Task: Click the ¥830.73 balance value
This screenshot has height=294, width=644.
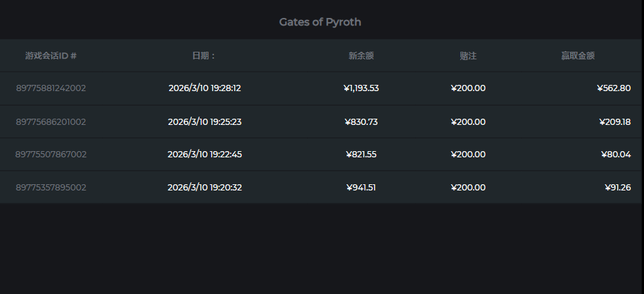Action: click(361, 122)
